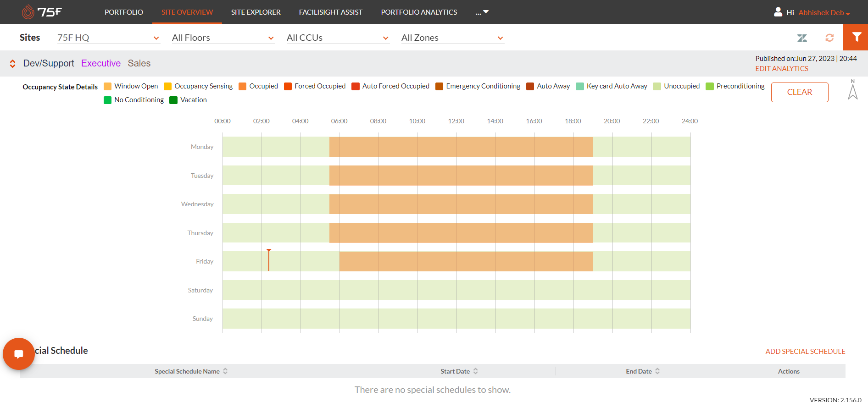Click the refresh icon

point(829,38)
